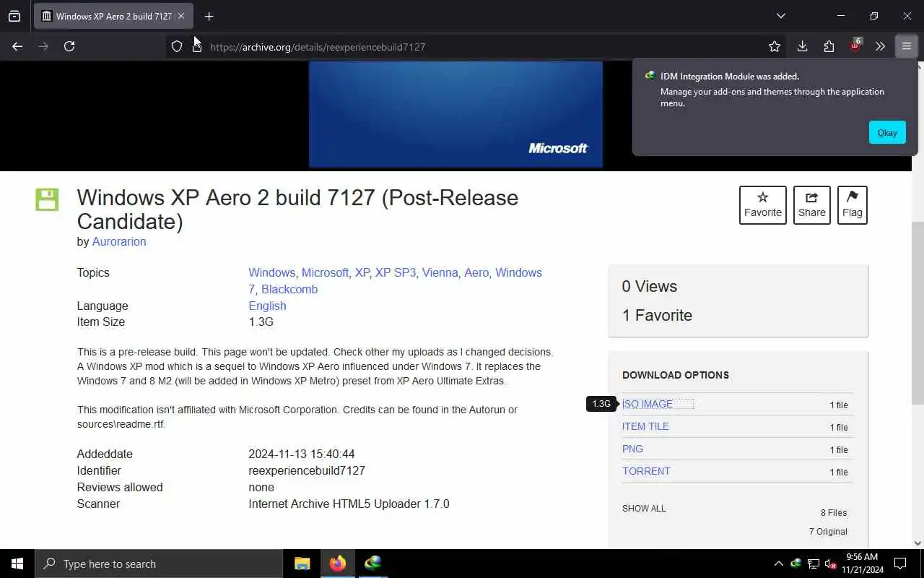Open uploader Aurorarion profile link
Viewport: 924px width, 578px height.
(119, 241)
